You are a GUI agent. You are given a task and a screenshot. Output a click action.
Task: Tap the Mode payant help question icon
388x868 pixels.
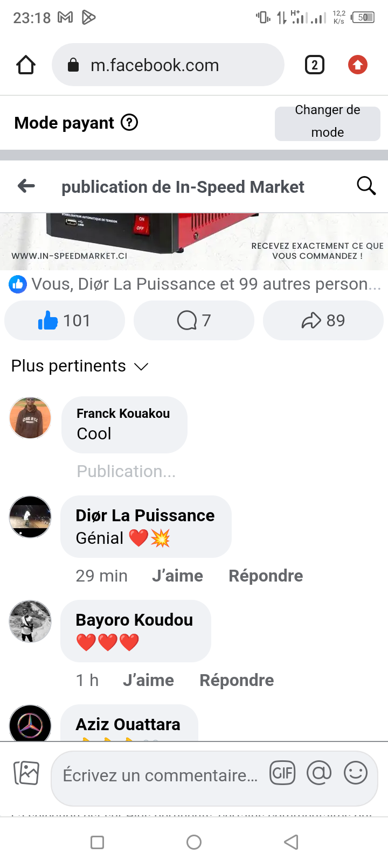[x=129, y=123]
